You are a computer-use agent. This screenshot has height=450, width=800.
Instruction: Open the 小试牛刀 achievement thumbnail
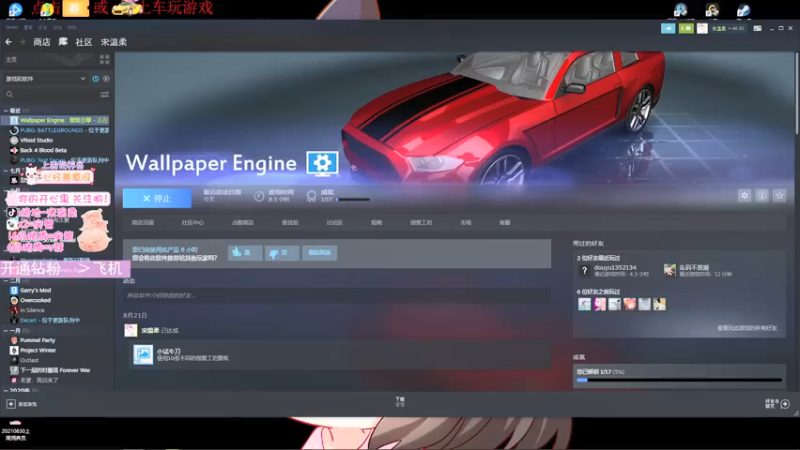143,355
